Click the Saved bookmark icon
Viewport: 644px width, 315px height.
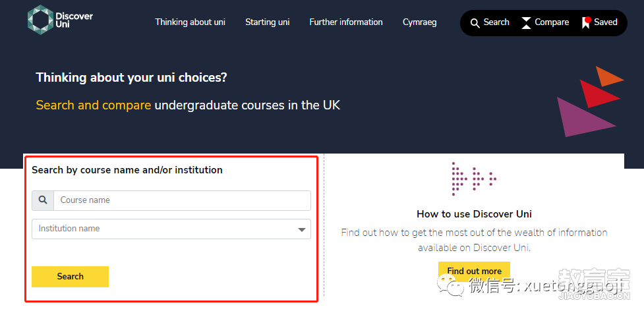click(586, 22)
